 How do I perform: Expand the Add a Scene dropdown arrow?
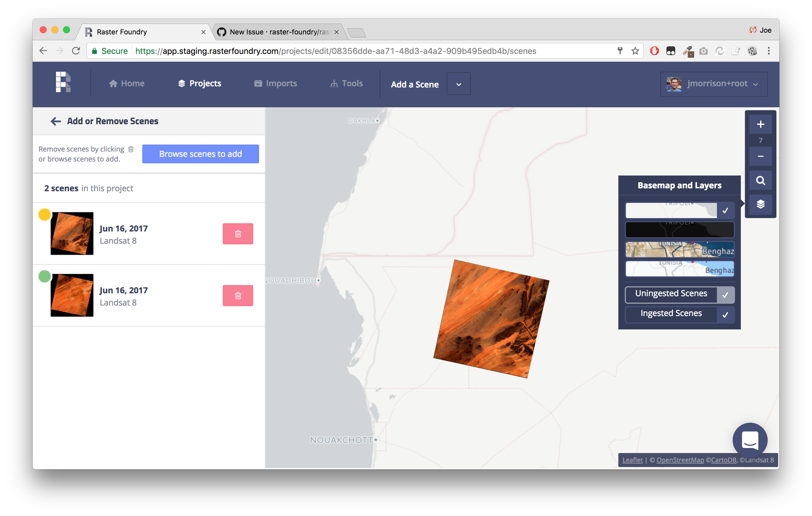pyautogui.click(x=459, y=84)
